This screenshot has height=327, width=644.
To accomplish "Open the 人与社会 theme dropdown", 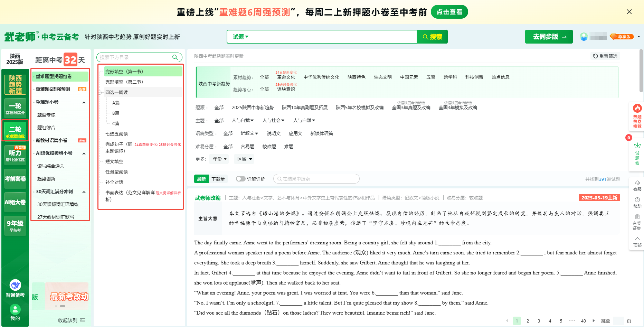I will tap(273, 120).
